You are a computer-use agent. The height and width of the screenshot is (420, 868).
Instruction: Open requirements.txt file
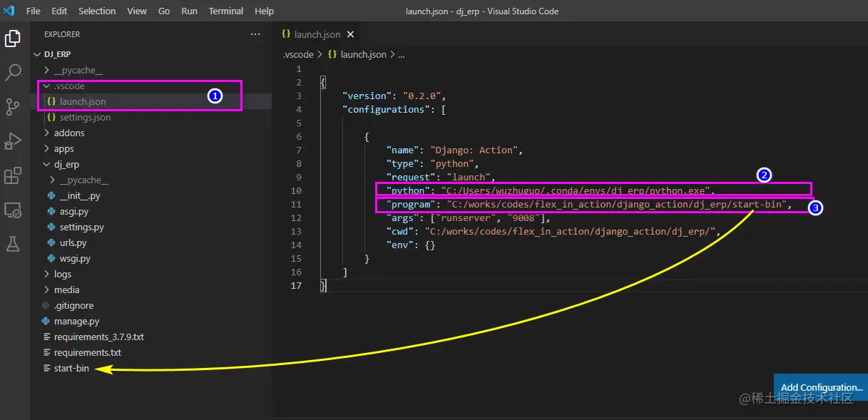pos(87,352)
